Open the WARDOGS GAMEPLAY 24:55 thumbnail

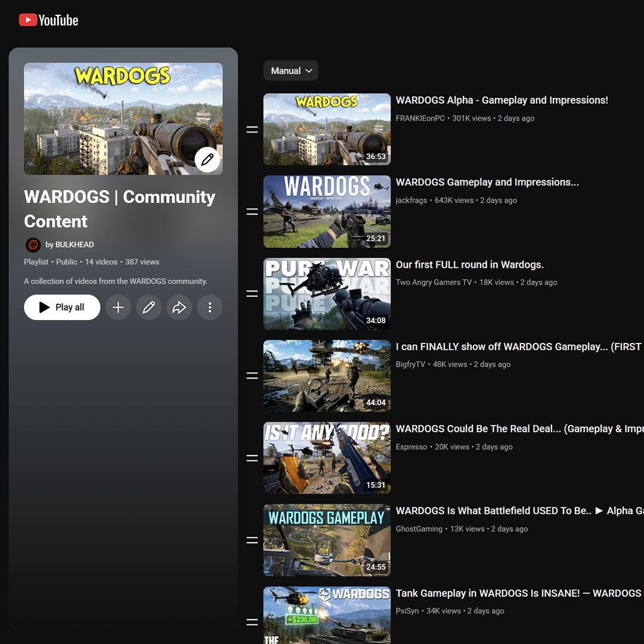(x=327, y=540)
